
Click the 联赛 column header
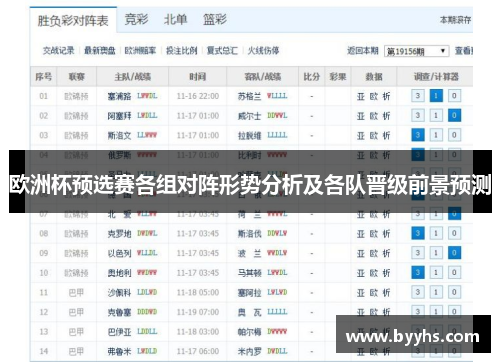[x=77, y=77]
